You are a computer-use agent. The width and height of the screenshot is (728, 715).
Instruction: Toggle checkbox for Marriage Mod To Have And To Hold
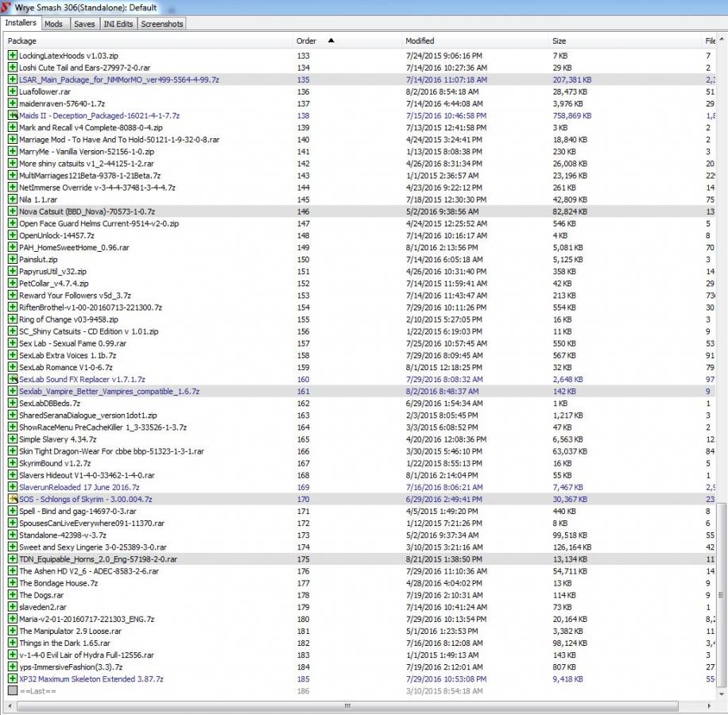click(13, 139)
